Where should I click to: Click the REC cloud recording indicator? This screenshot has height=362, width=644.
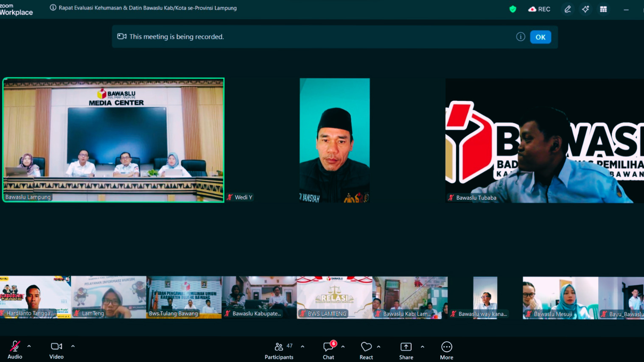coord(539,9)
